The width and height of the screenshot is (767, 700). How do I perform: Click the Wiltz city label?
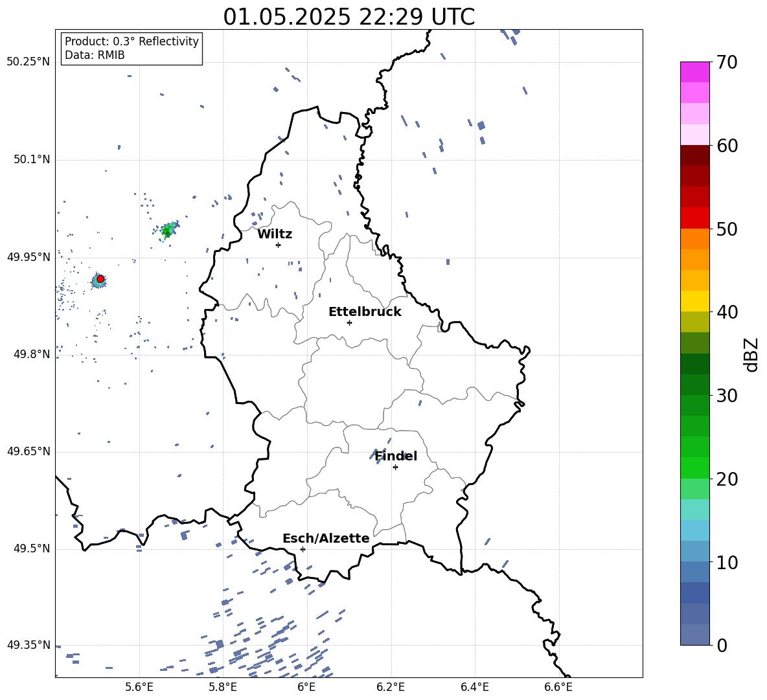pos(275,234)
